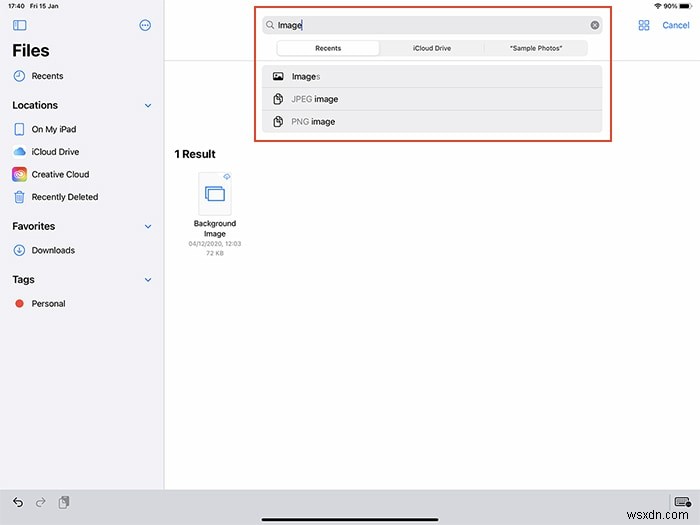Tap the 17:40 clock in status bar
Image resolution: width=700 pixels, height=525 pixels.
[x=17, y=6]
